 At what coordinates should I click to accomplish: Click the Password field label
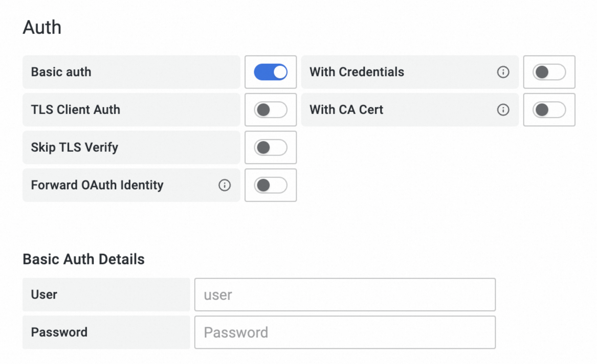59,332
